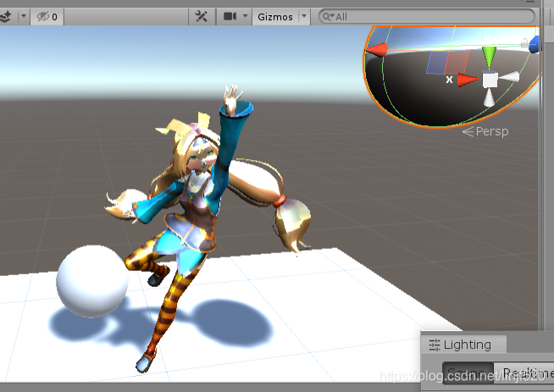Select the Scene lighting button
Screen dimensions: 554x392
point(468,373)
